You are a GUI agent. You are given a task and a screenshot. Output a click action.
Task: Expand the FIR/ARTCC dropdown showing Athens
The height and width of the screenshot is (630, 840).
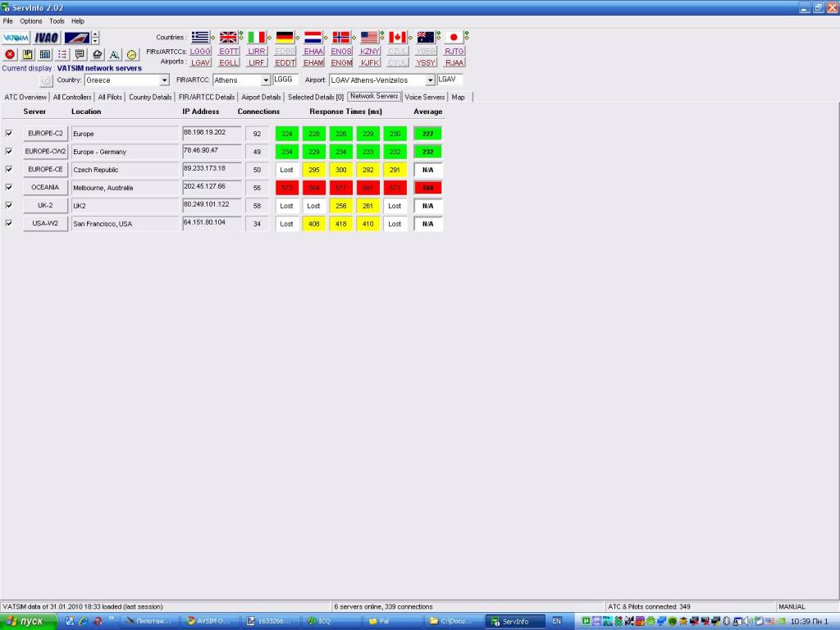(266, 80)
